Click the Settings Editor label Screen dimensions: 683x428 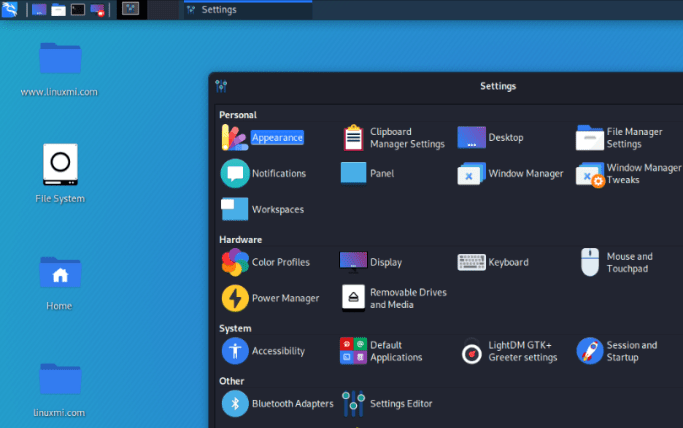pos(401,404)
